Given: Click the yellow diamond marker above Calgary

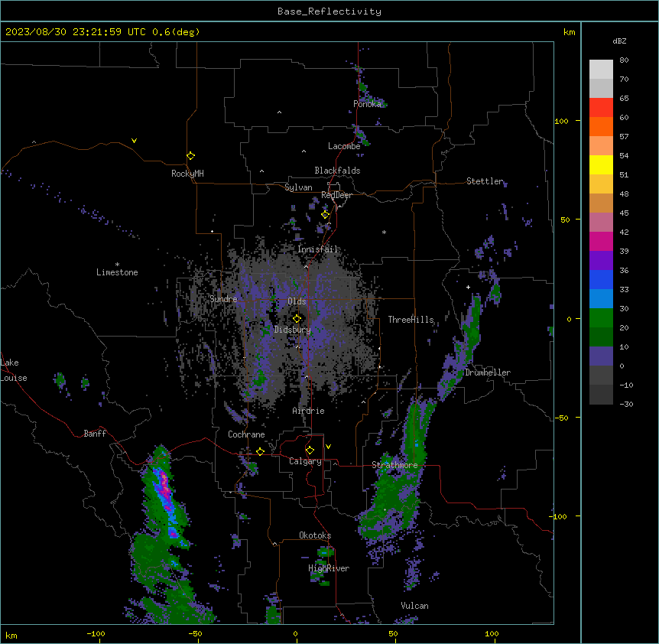Looking at the screenshot, I should click(x=310, y=450).
